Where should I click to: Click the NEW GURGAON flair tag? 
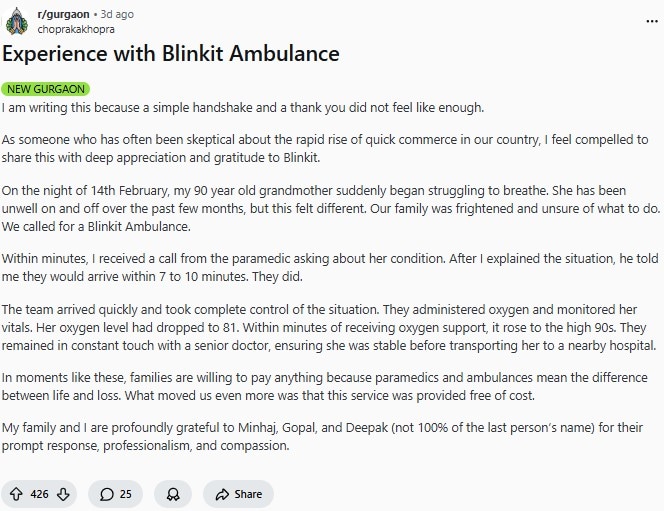(x=46, y=89)
